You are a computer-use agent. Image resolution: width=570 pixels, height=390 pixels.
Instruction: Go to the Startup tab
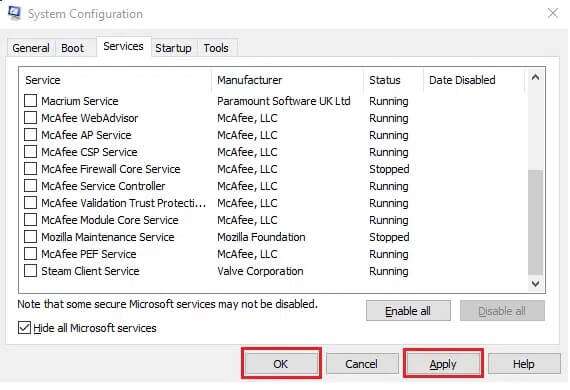pos(173,48)
